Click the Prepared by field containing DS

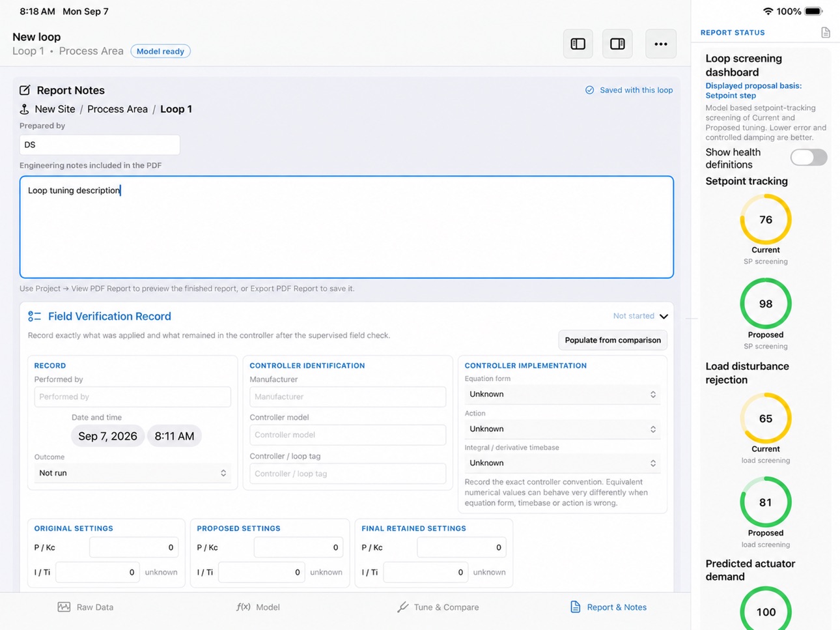click(100, 145)
